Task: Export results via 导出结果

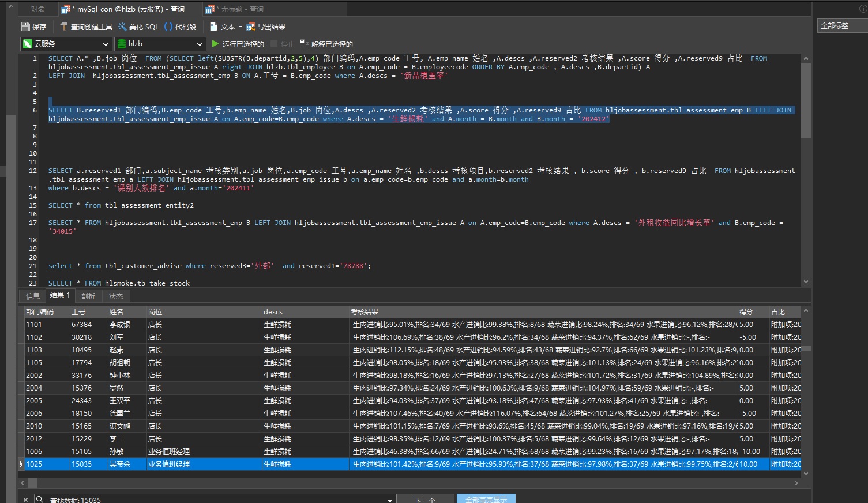Action: pos(266,27)
